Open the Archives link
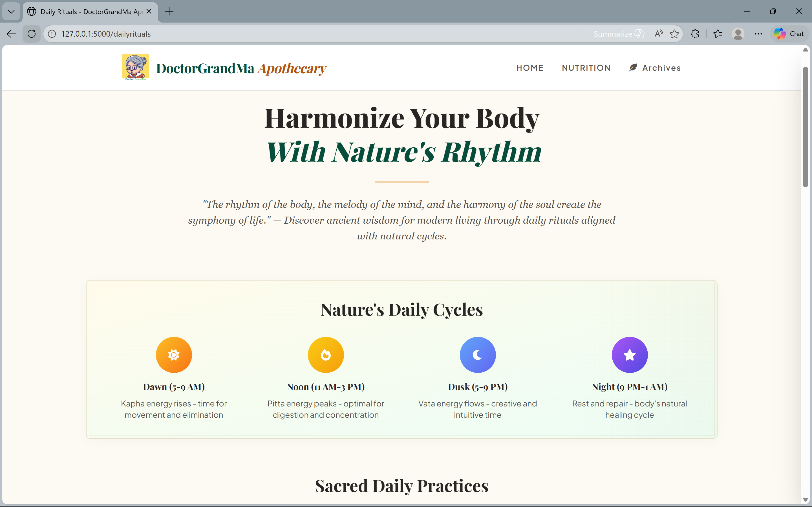This screenshot has height=507, width=812. (x=655, y=68)
